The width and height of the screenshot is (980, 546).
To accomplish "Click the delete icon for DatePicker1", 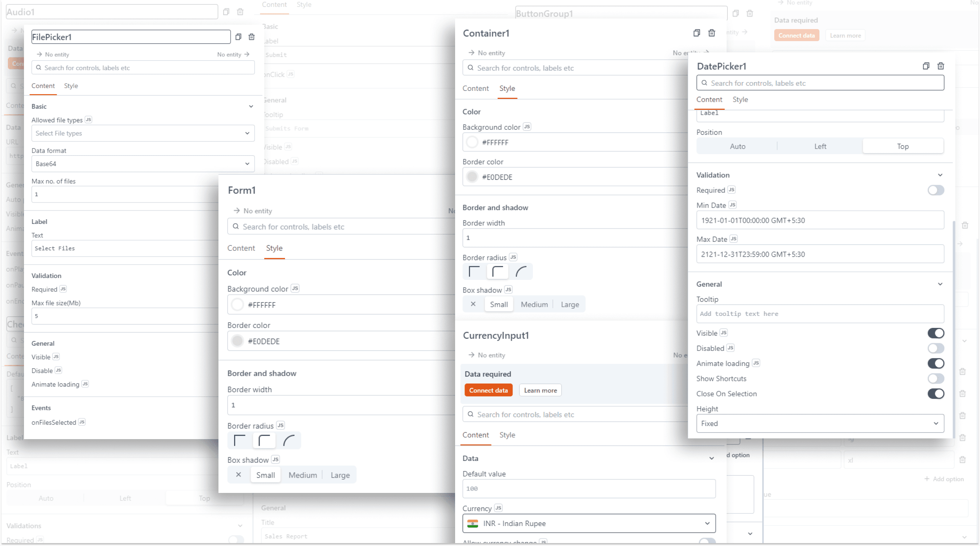I will [941, 66].
